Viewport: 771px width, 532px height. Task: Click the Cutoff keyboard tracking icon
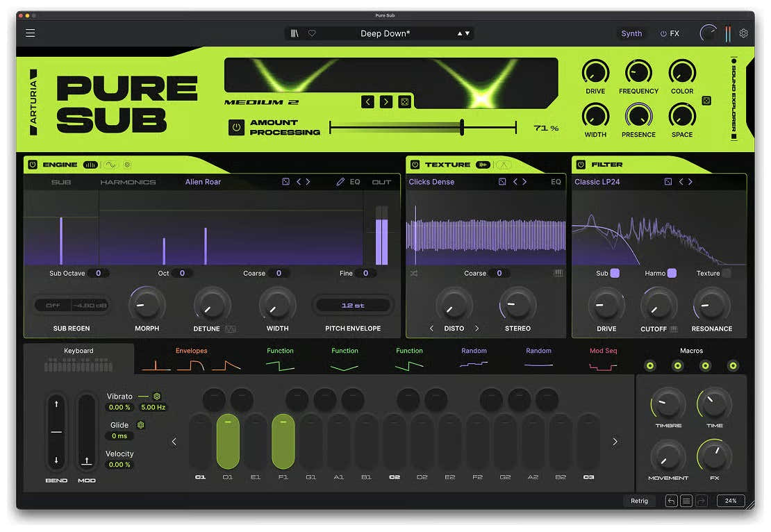coord(674,329)
